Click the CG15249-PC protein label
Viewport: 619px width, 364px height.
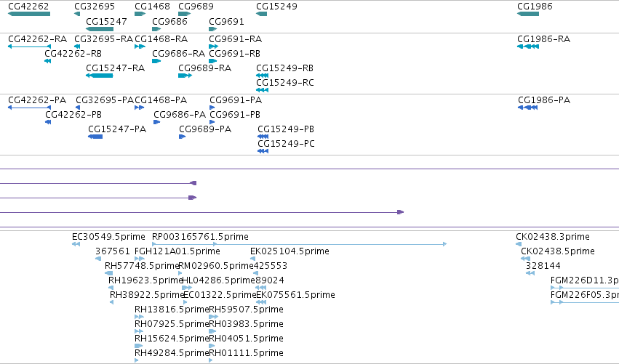(x=286, y=144)
